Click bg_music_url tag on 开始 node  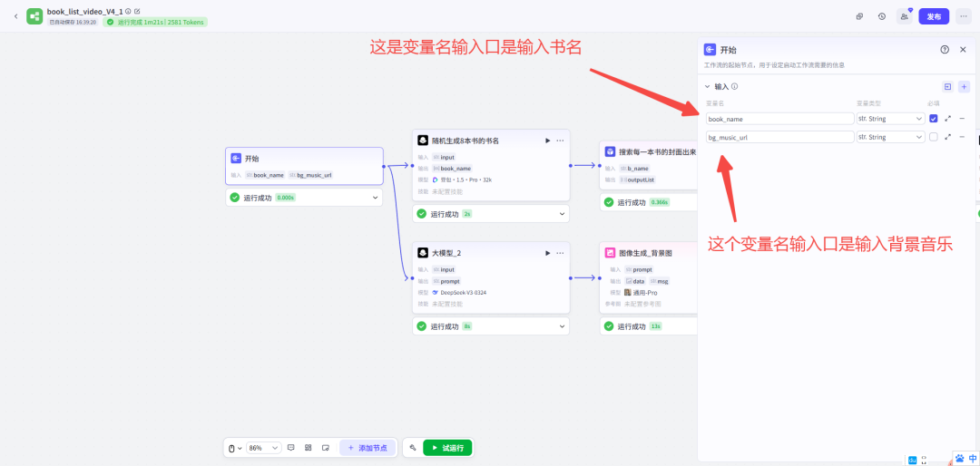[x=310, y=176]
